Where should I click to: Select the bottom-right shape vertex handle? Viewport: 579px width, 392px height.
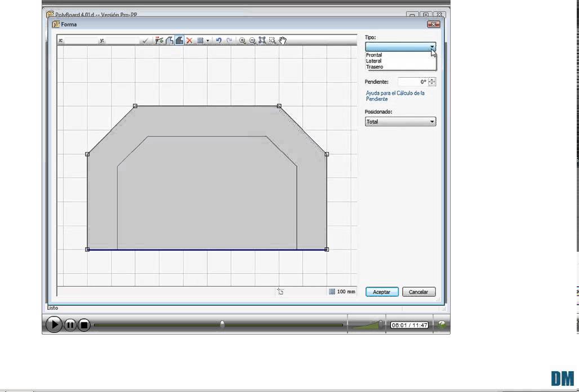point(327,250)
